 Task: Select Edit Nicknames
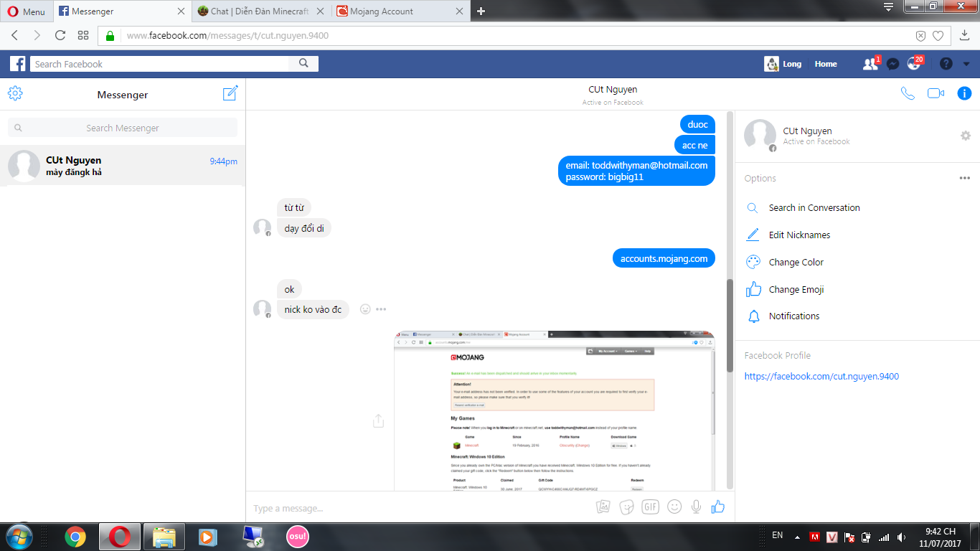800,235
